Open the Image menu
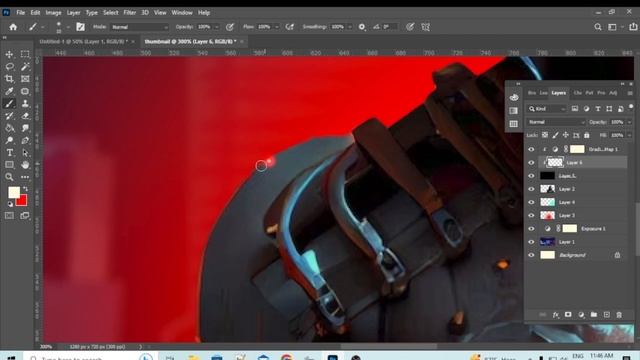This screenshot has height=360, width=640. pos(53,13)
